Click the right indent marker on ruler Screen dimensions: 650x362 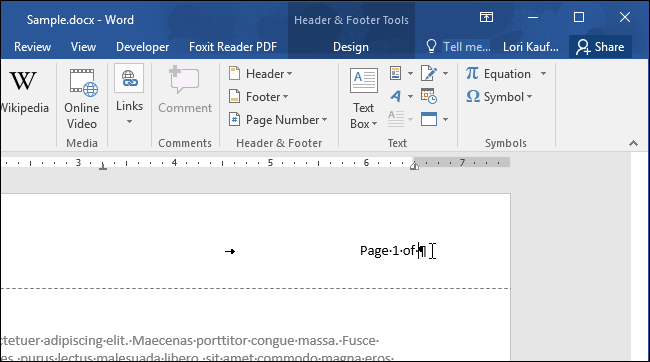click(414, 166)
